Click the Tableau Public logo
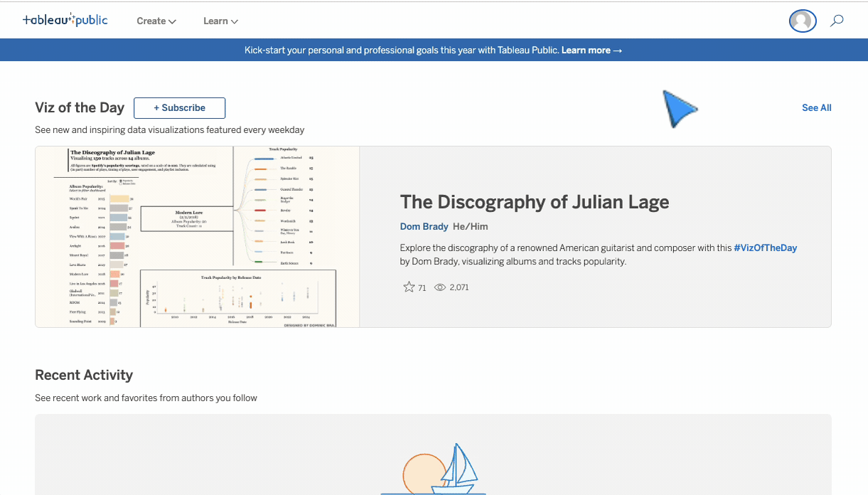The image size is (868, 495). [65, 20]
